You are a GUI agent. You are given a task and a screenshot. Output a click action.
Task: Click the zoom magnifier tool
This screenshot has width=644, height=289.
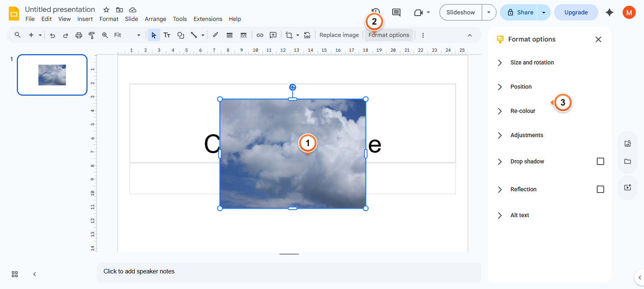(x=105, y=35)
